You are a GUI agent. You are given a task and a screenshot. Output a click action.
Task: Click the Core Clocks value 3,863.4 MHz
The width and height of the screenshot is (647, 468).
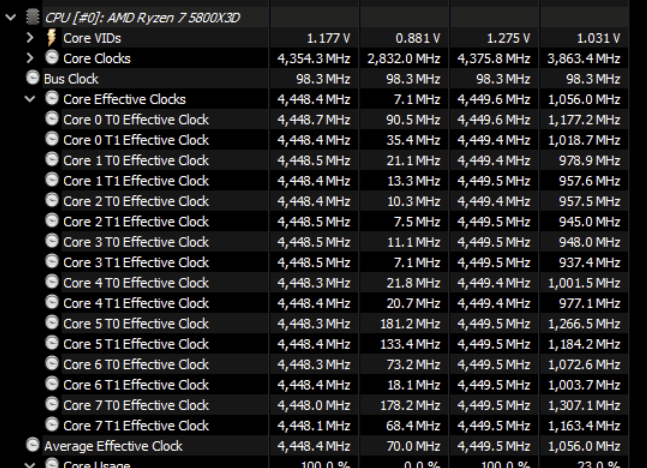(x=584, y=59)
